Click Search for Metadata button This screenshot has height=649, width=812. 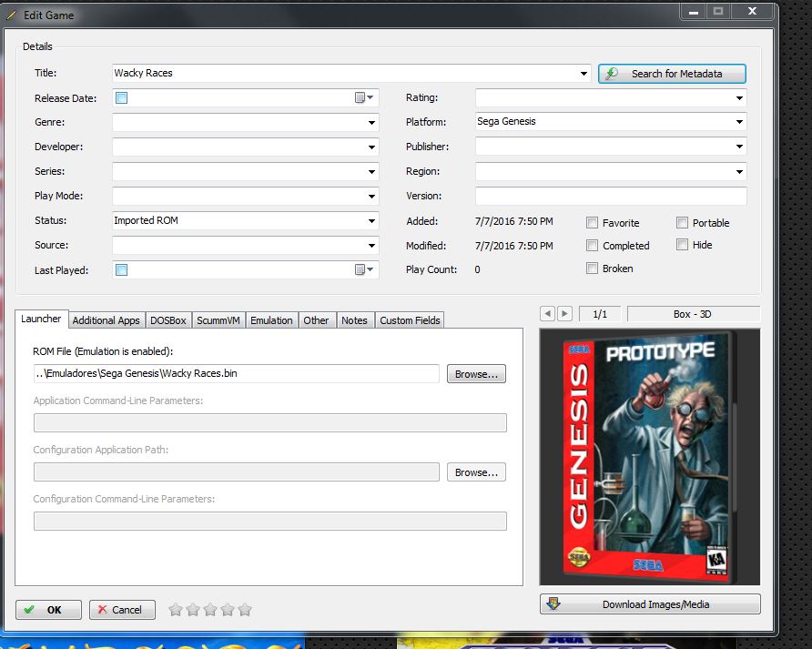click(x=672, y=74)
